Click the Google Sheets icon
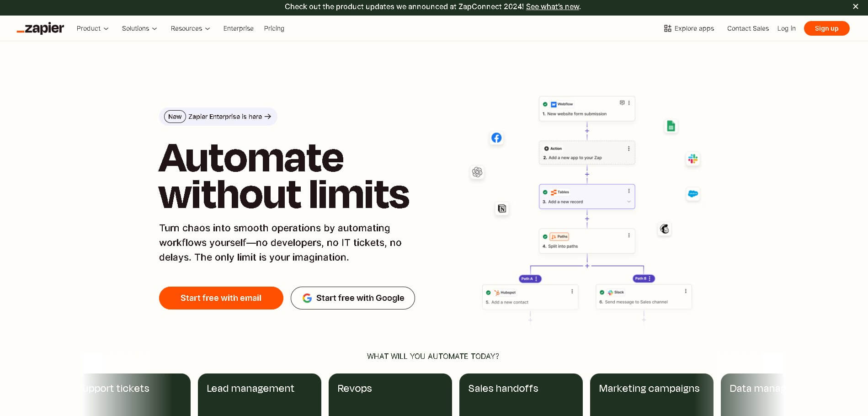868x416 pixels. 671,126
